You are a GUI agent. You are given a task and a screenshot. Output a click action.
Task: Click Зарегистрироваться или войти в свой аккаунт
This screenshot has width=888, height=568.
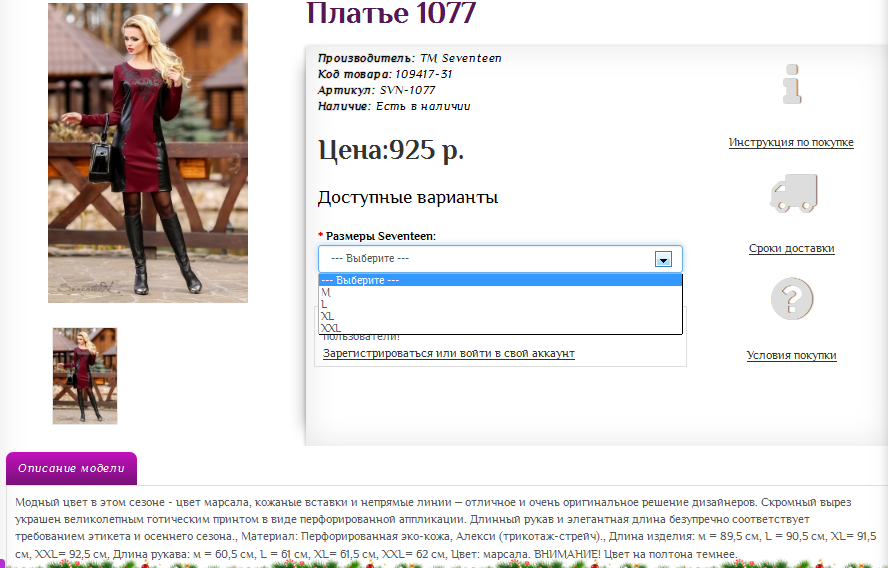pyautogui.click(x=449, y=353)
